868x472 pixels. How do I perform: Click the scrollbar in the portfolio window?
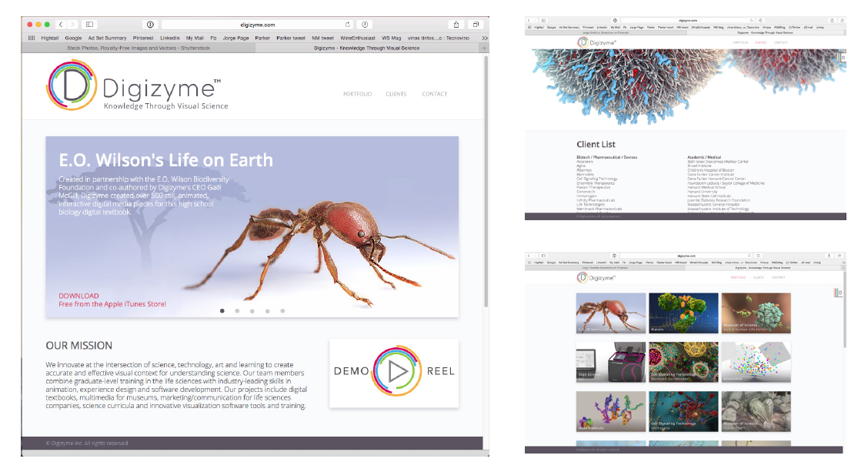tap(844, 310)
